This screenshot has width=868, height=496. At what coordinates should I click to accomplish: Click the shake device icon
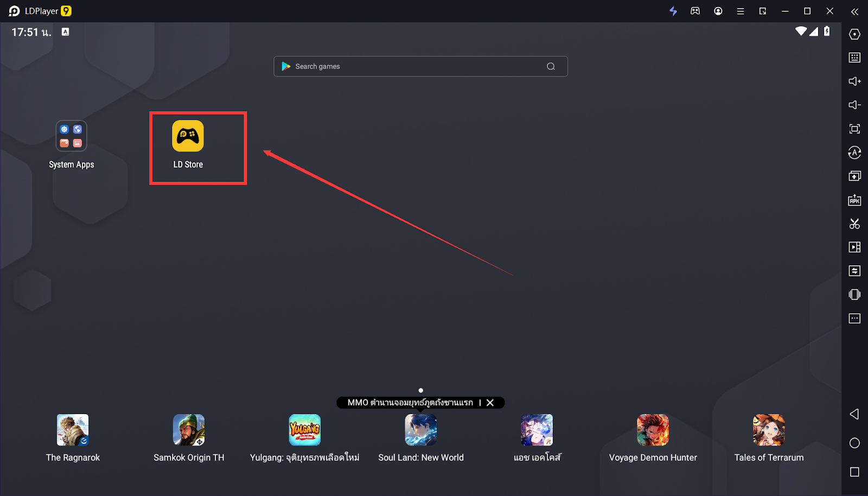click(854, 295)
